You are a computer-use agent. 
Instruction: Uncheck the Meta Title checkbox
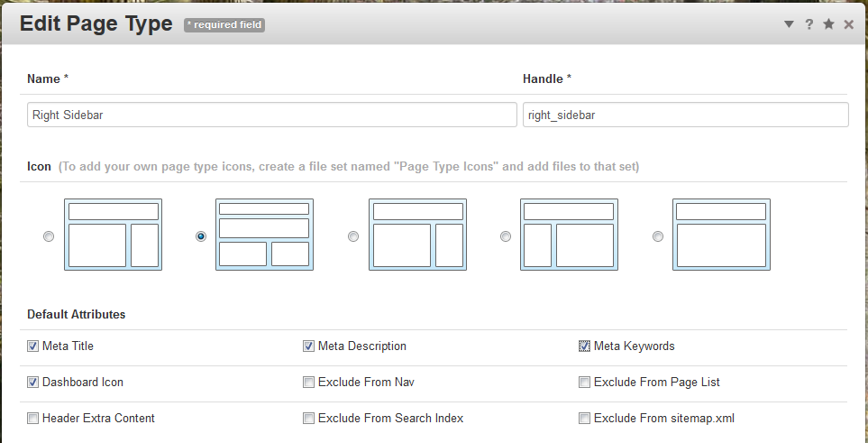point(33,346)
